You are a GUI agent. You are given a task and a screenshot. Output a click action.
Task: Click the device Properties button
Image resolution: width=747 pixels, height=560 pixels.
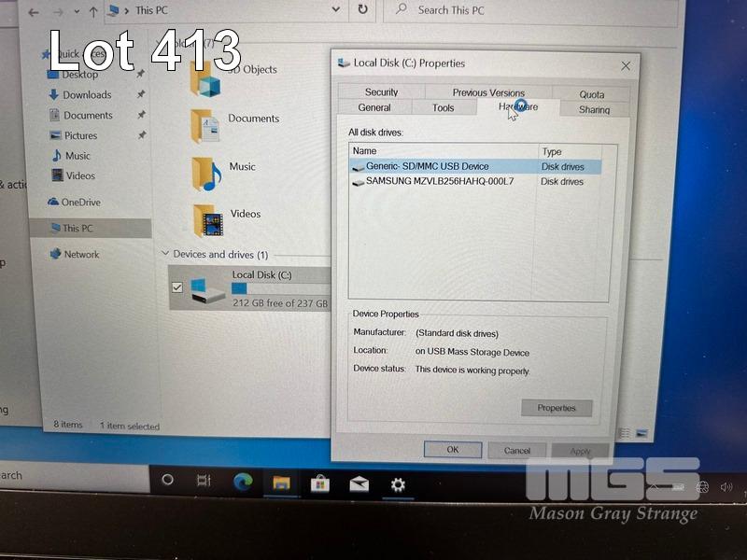[x=557, y=408]
